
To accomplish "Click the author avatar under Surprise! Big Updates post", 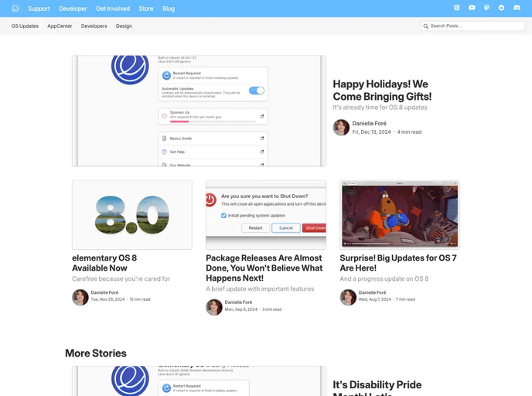I will [348, 297].
